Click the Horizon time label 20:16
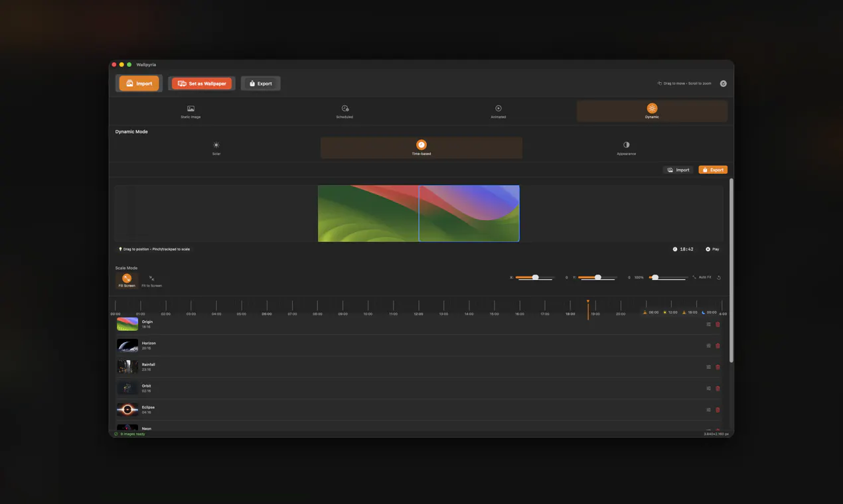The image size is (843, 504). pyautogui.click(x=146, y=348)
